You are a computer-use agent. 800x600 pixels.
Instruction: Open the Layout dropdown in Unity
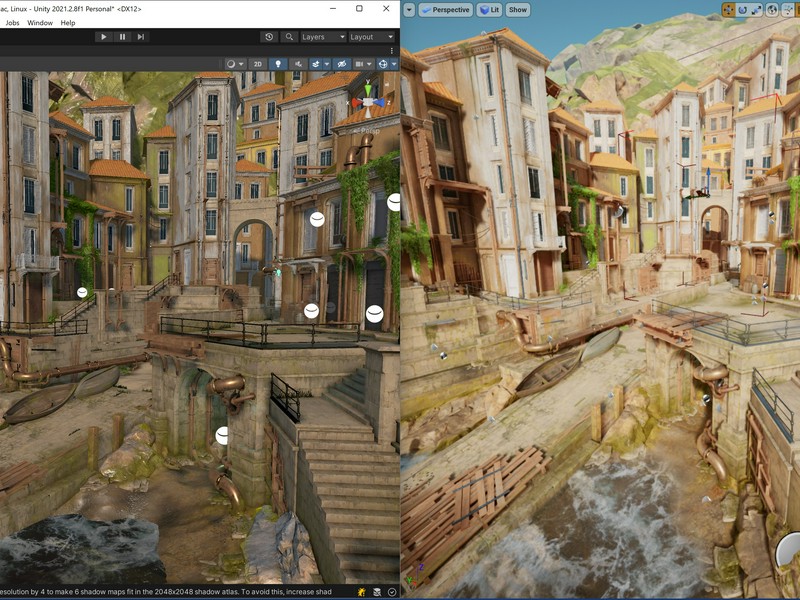tap(371, 37)
